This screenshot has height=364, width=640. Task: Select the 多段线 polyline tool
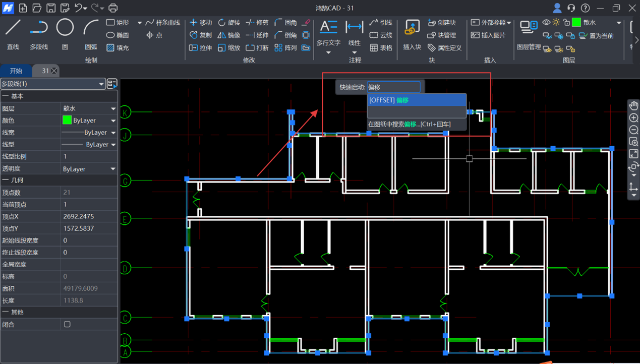pyautogui.click(x=39, y=33)
